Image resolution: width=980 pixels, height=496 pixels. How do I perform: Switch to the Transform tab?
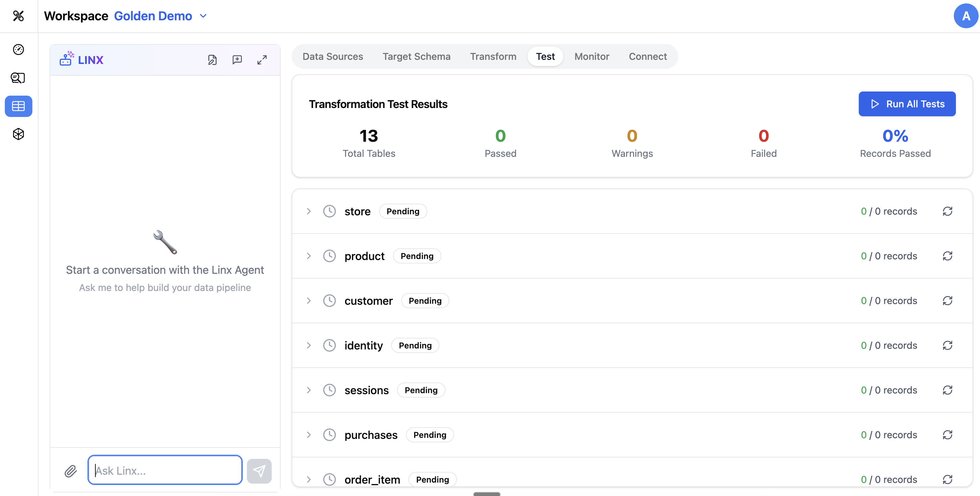(493, 56)
